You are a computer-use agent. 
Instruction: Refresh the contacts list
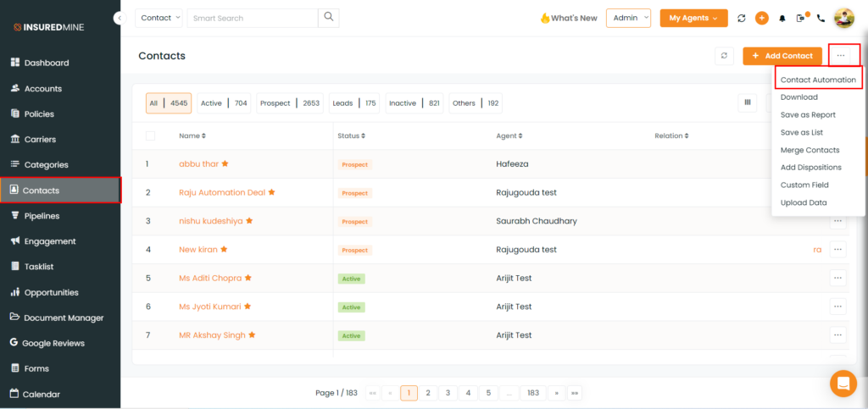pos(724,56)
